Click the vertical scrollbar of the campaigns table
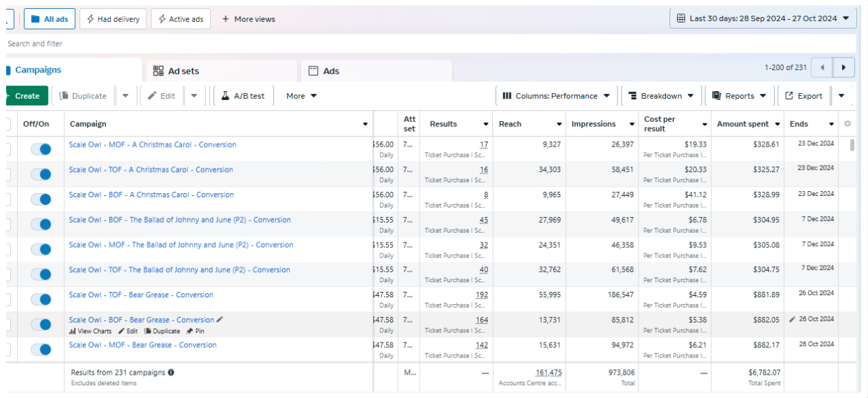Viewport: 868px width, 398px height. tap(852, 145)
